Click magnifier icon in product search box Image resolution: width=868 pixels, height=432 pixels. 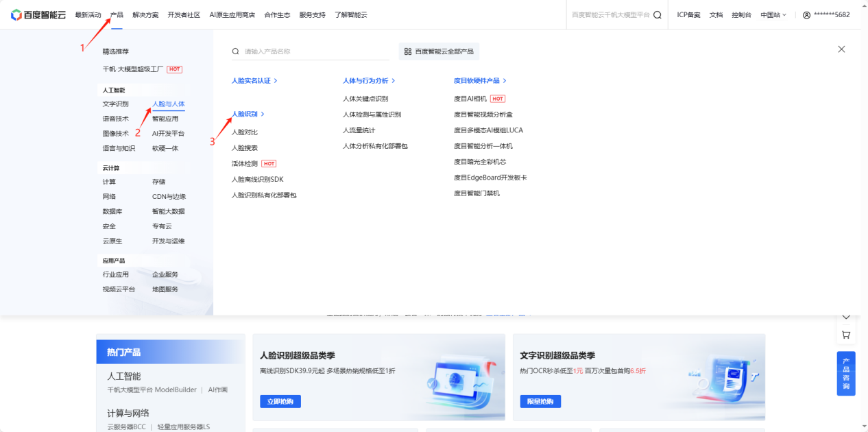(236, 51)
